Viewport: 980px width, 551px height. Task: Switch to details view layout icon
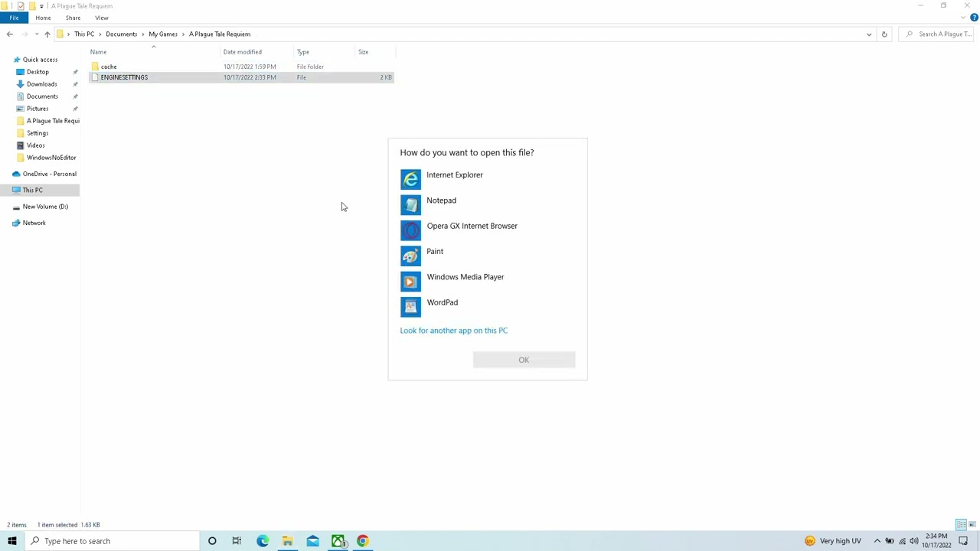tap(961, 525)
